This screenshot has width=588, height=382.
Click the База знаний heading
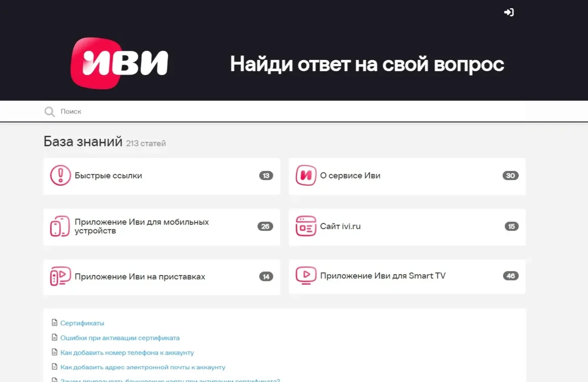point(83,142)
